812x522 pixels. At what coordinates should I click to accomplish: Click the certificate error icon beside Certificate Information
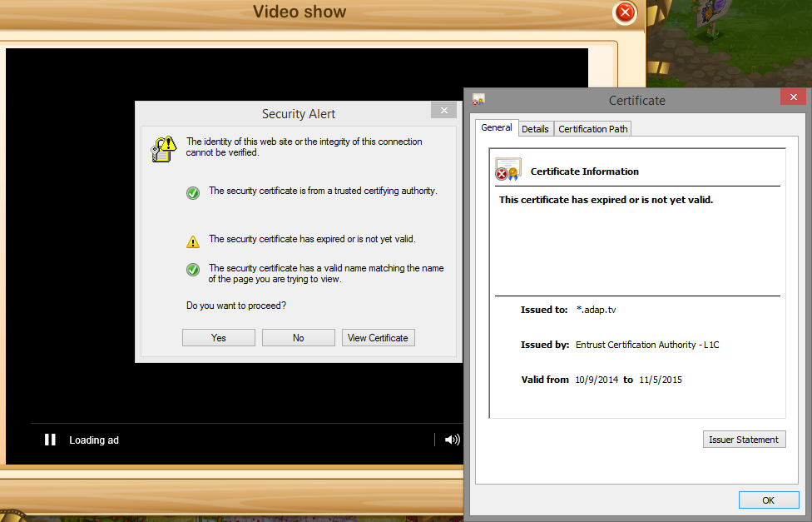click(507, 170)
